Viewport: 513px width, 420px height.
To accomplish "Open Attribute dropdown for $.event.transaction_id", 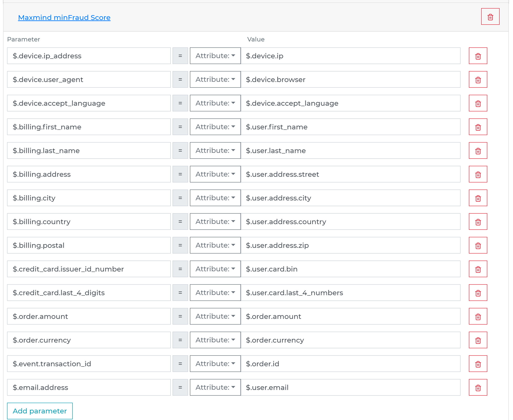I will point(215,364).
